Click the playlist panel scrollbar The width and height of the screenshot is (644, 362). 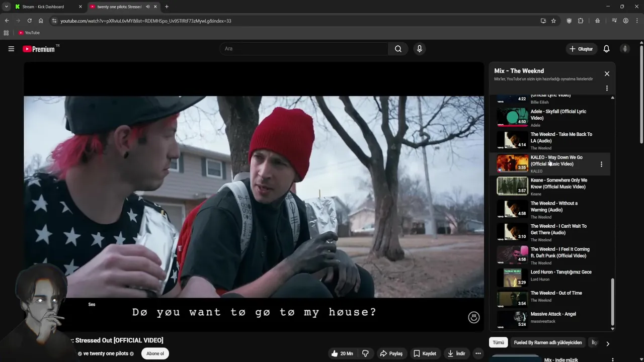pyautogui.click(x=612, y=302)
